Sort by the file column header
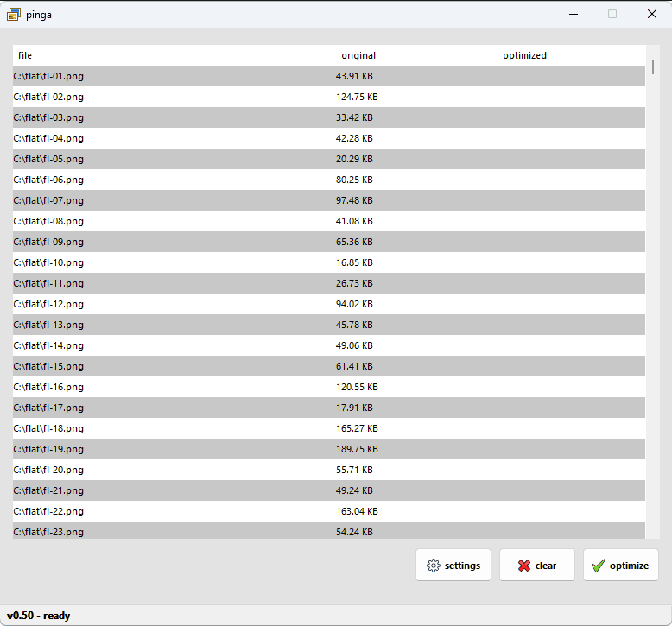The image size is (672, 626). click(x=25, y=55)
